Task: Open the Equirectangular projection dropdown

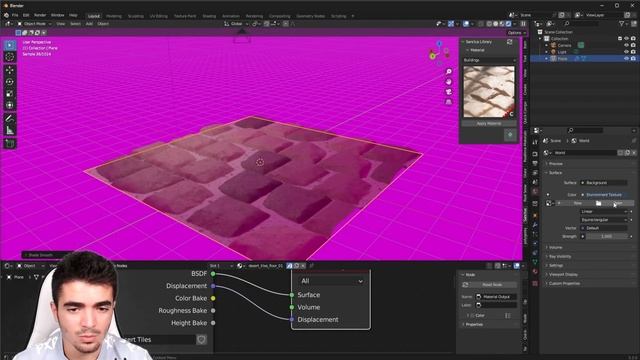Action: (x=604, y=220)
